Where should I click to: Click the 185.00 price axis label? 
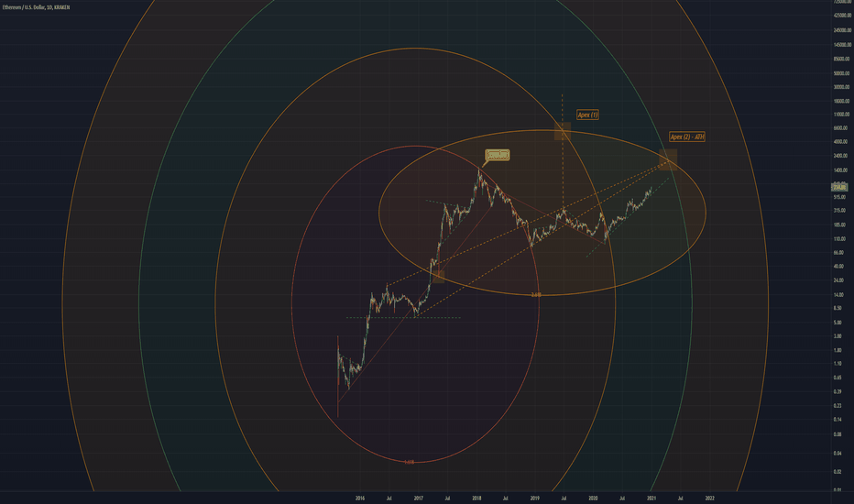(x=839, y=225)
